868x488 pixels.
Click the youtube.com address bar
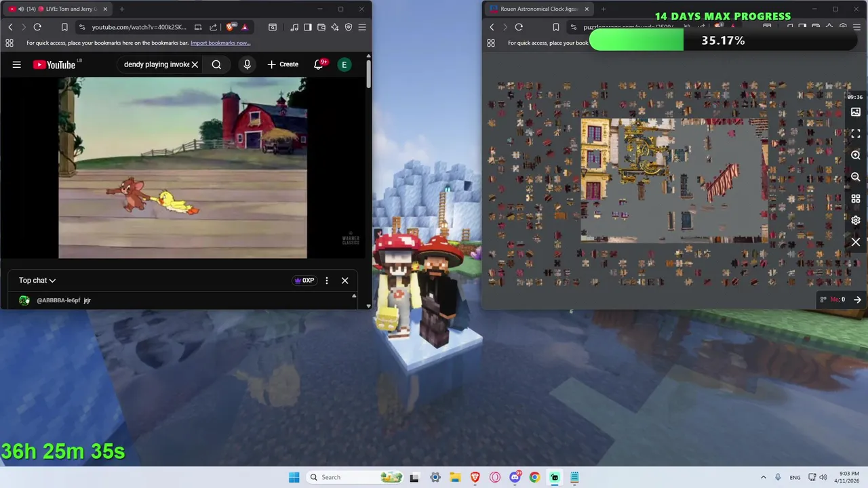click(x=139, y=27)
